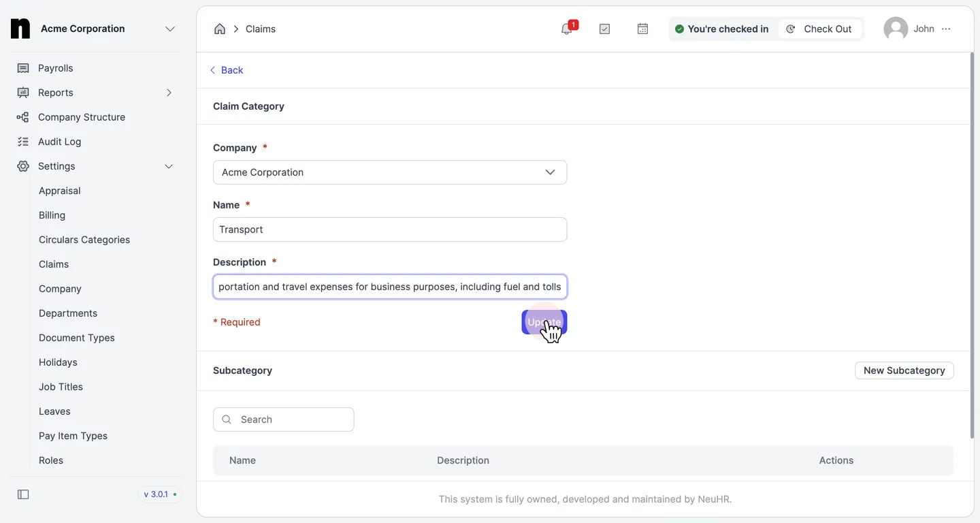Open Company settings item
The height and width of the screenshot is (523, 980).
[60, 289]
